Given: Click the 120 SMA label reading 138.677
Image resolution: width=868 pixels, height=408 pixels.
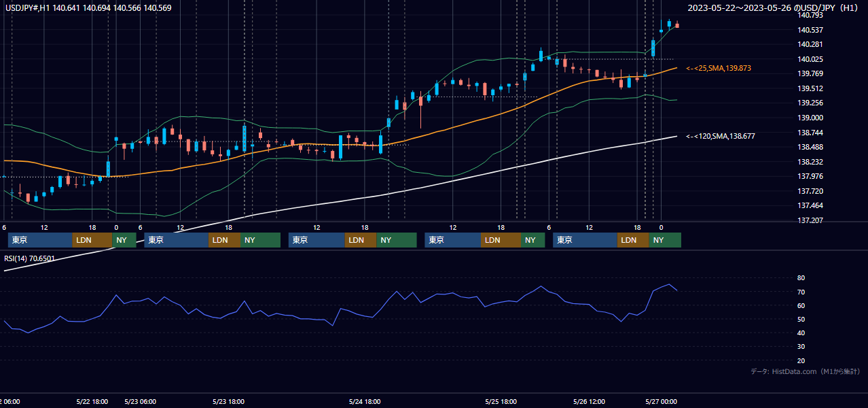Looking at the screenshot, I should click(x=720, y=136).
